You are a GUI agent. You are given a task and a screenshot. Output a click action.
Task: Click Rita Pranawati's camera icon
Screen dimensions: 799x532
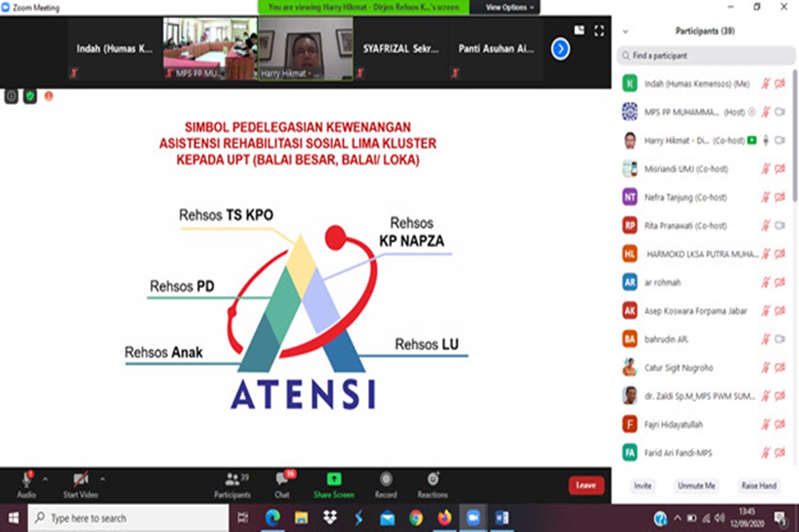pyautogui.click(x=780, y=226)
